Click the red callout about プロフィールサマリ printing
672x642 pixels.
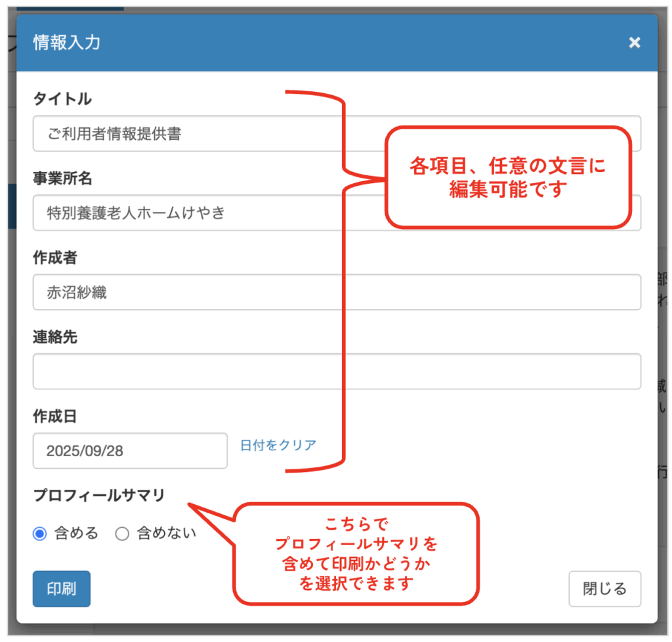356,553
